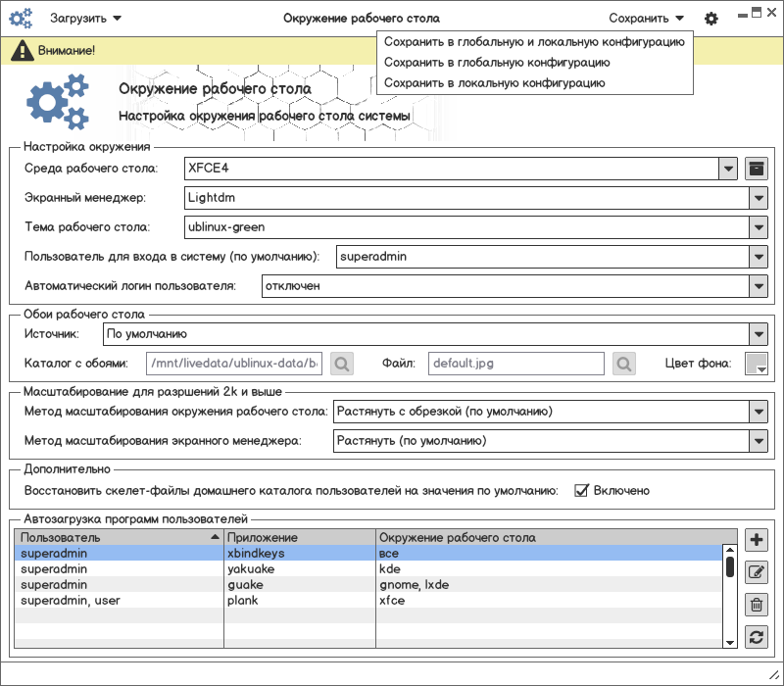Click the warning triangle icon
Screen dimensions: 784x686
click(x=21, y=50)
